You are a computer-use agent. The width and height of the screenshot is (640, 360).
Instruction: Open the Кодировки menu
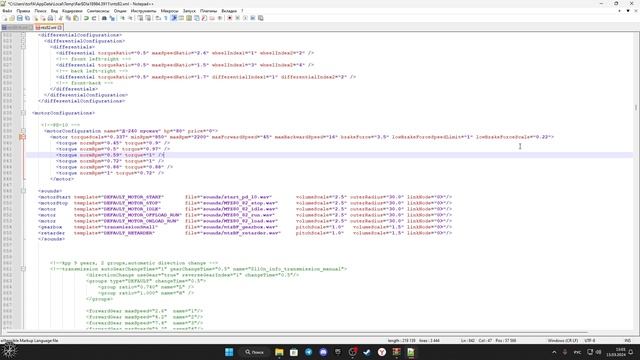coord(72,11)
